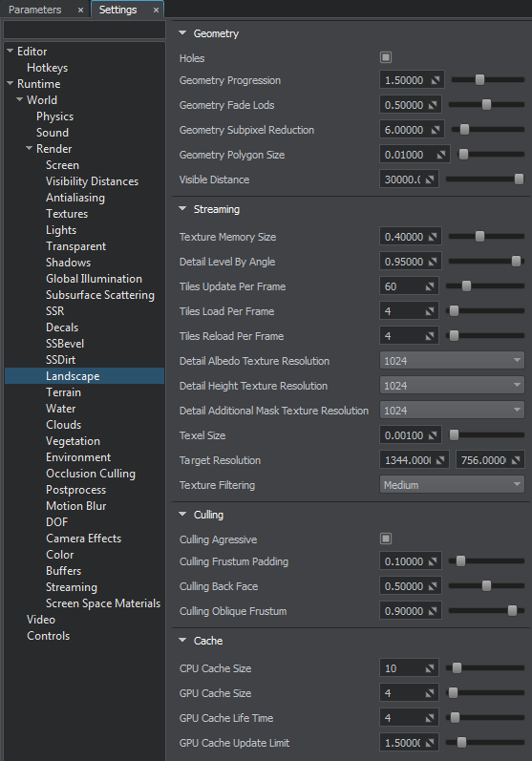Open Occlusion Culling settings
Image resolution: width=532 pixels, height=761 pixels.
tap(91, 474)
